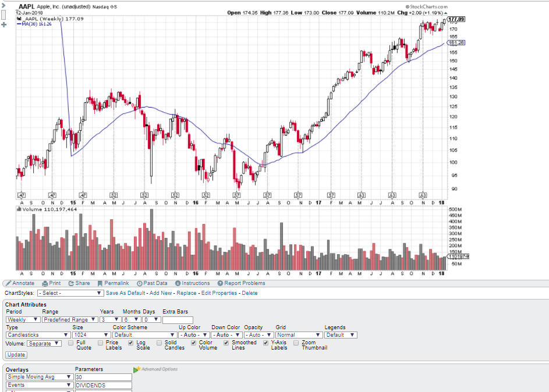
Task: Click the AAPL ticker title text
Action: pos(27,6)
